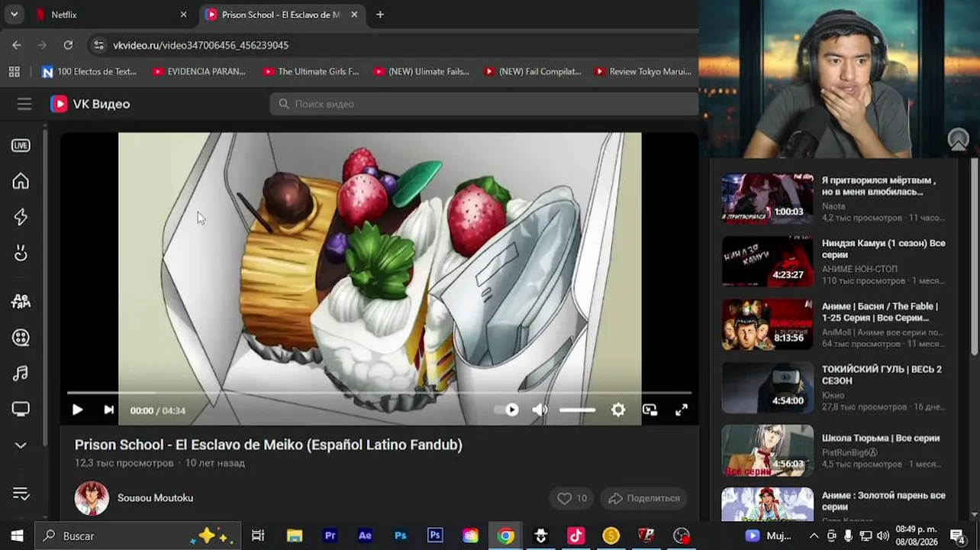
Task: Show hidden system tray icons
Action: (x=814, y=535)
